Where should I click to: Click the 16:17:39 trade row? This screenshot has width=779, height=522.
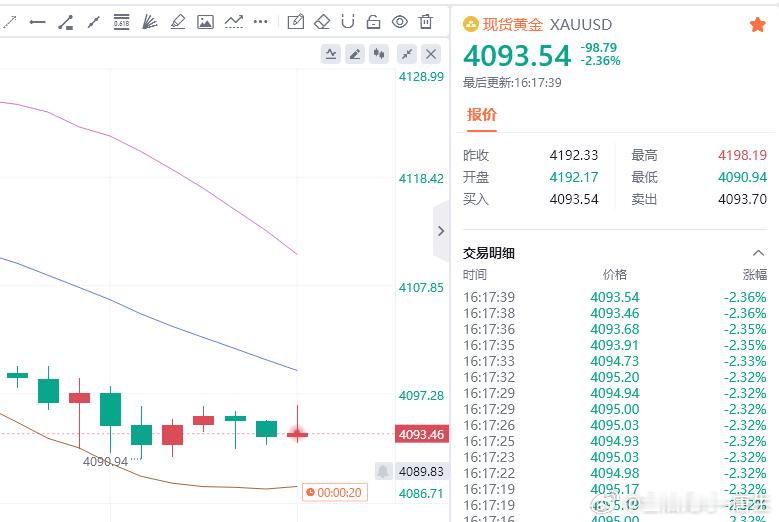pyautogui.click(x=615, y=297)
